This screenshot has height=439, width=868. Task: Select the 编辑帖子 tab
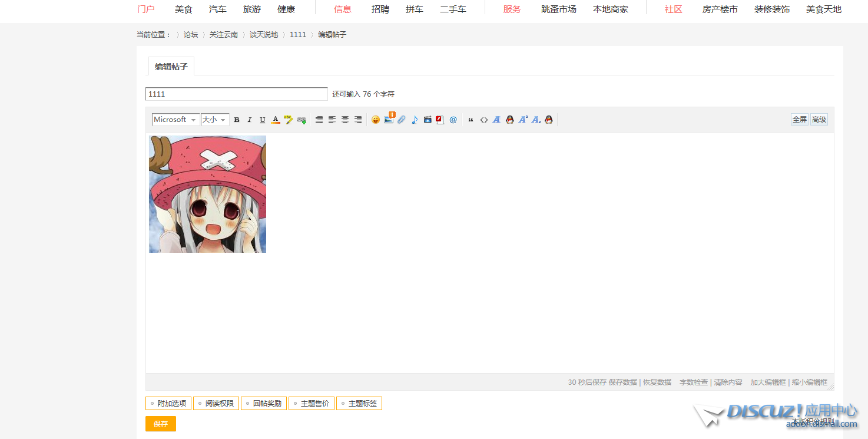coord(171,67)
